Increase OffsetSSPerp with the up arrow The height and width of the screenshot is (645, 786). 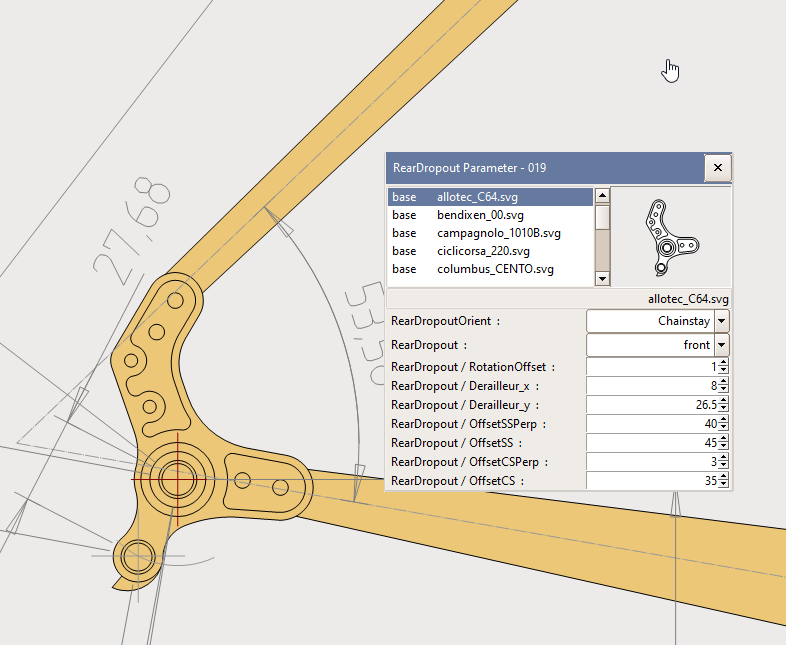coord(723,420)
